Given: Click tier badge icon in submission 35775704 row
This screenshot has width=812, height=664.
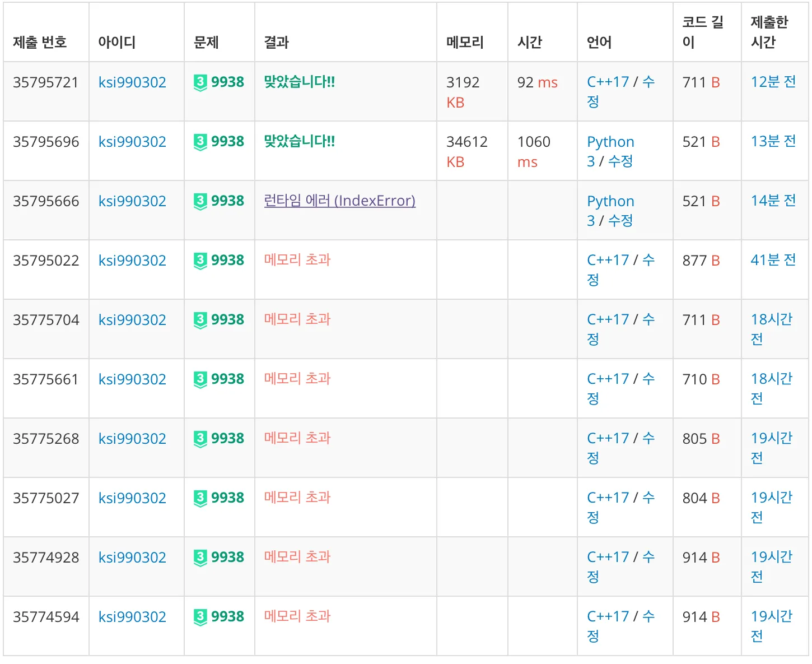Looking at the screenshot, I should pos(200,321).
